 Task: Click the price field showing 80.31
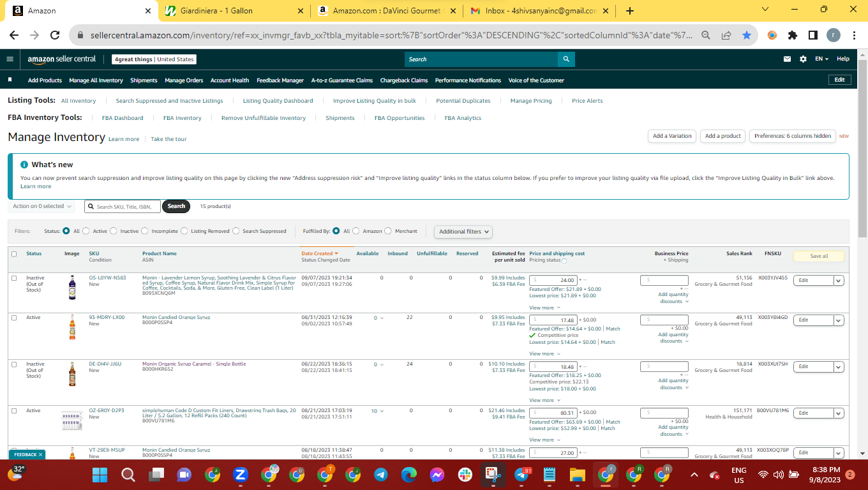pos(553,413)
